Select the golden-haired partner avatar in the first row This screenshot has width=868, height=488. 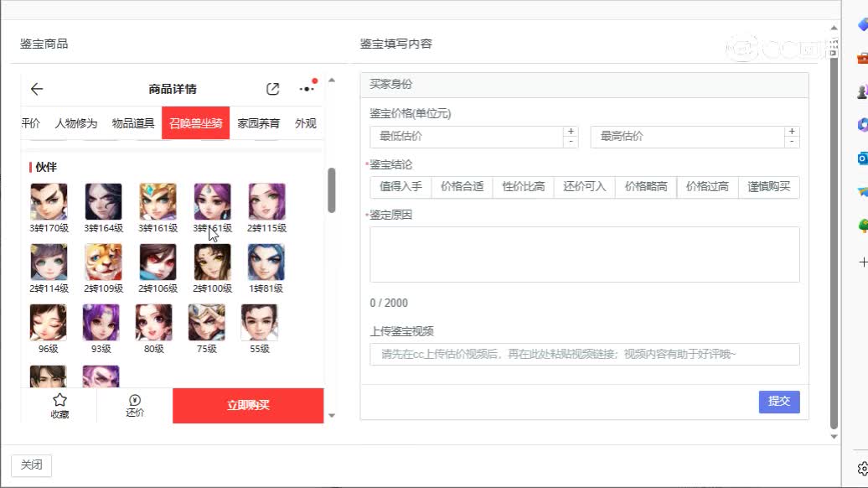coord(158,202)
